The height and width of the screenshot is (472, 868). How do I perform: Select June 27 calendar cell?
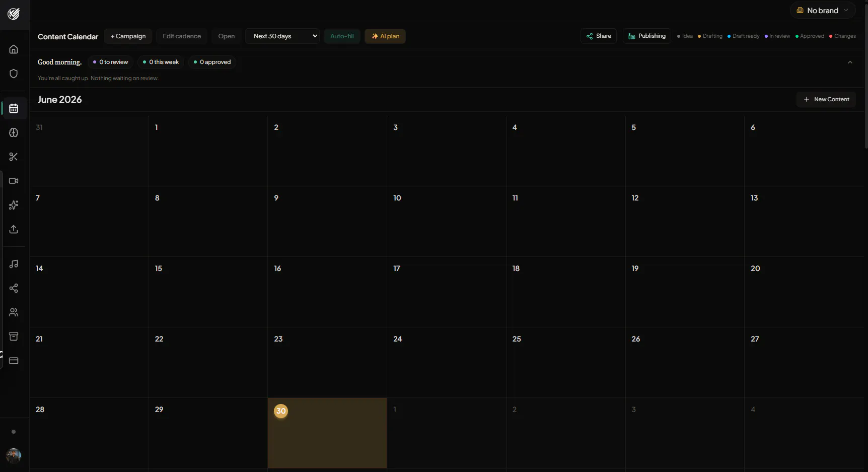[x=804, y=362]
